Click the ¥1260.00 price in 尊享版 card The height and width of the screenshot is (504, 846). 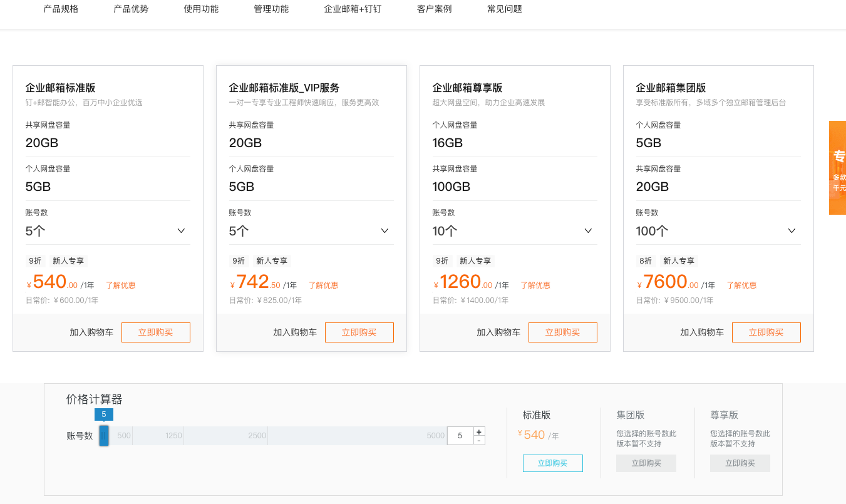tap(463, 283)
